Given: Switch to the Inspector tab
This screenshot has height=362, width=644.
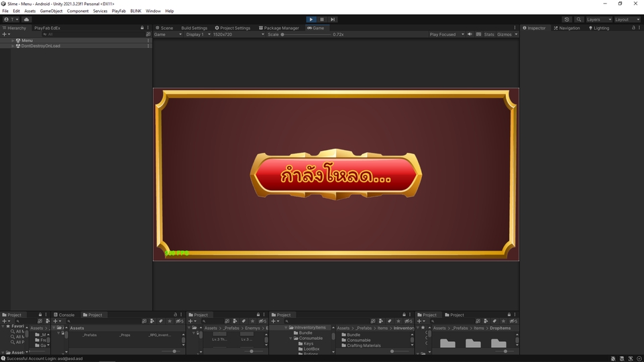Looking at the screenshot, I should 534,28.
